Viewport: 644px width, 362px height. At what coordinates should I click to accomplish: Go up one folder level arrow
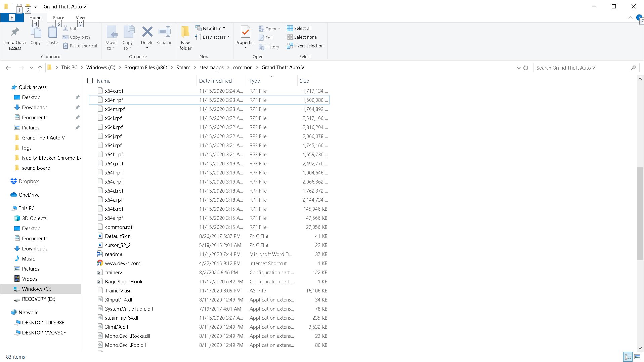(40, 68)
